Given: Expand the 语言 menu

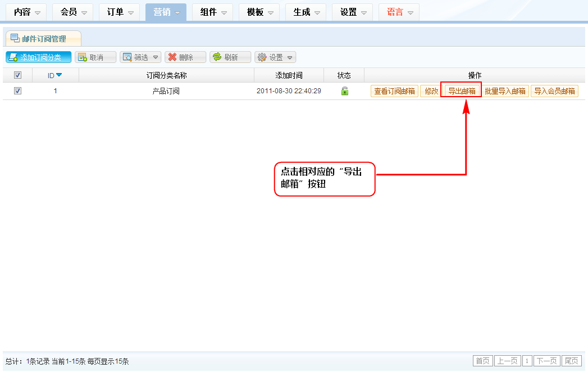Looking at the screenshot, I should coord(399,12).
